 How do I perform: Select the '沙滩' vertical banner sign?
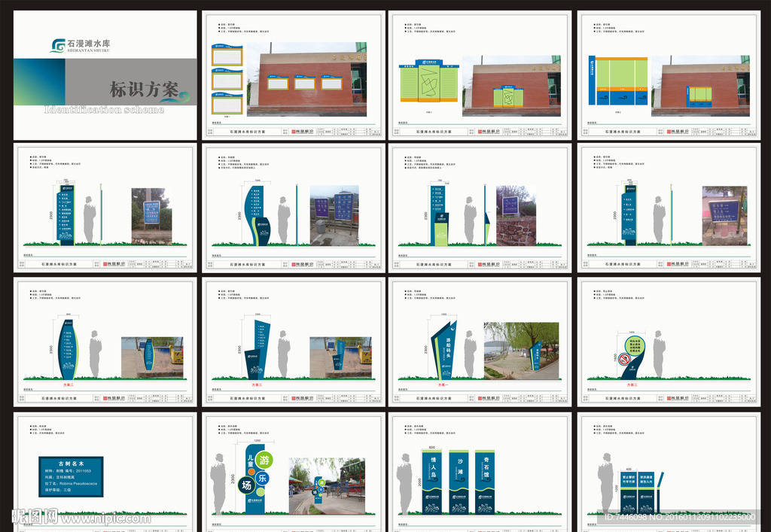click(459, 482)
